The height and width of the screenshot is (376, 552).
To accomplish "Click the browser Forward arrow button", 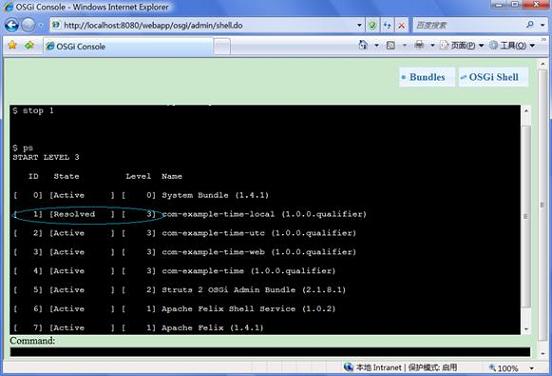I will pyautogui.click(x=28, y=25).
